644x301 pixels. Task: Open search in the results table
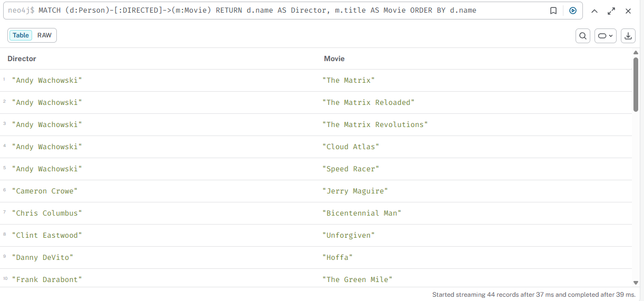tap(583, 36)
